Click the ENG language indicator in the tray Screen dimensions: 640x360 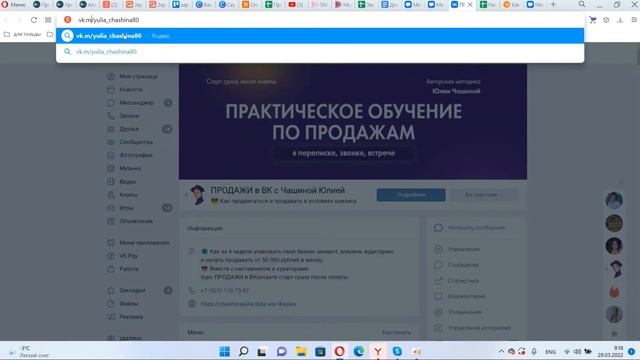click(550, 352)
